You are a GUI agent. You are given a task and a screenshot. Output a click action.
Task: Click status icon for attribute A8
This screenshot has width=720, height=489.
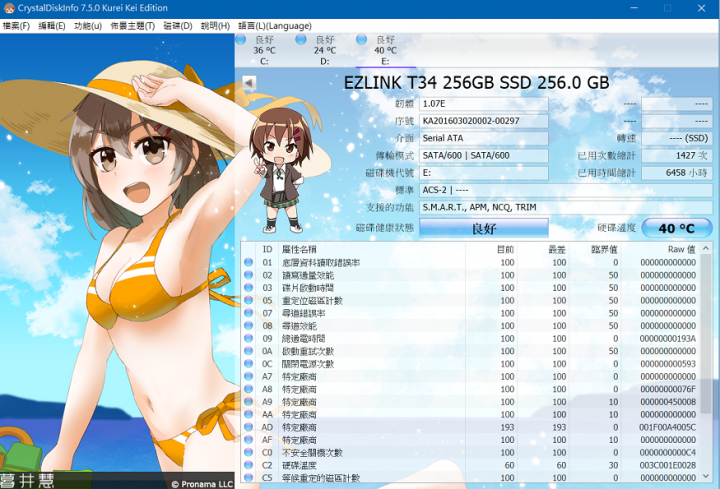[248, 389]
